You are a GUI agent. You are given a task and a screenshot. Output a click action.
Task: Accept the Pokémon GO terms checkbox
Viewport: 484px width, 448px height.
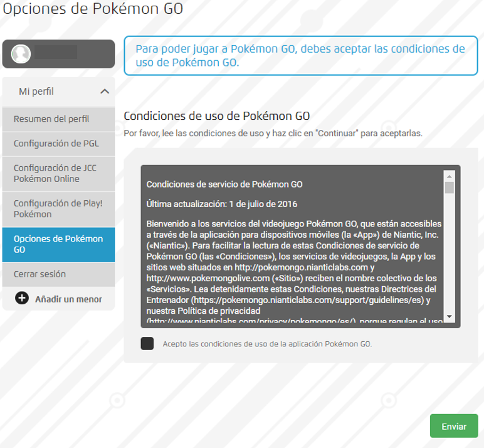[147, 343]
